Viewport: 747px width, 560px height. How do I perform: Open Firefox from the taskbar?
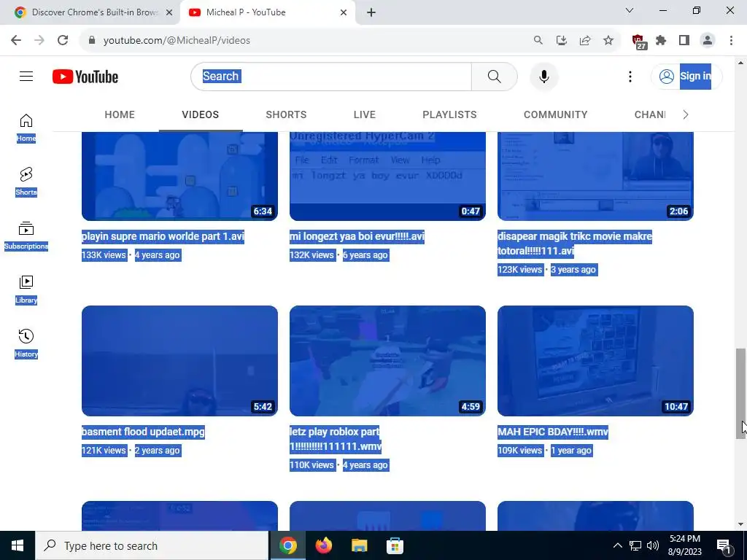click(324, 545)
